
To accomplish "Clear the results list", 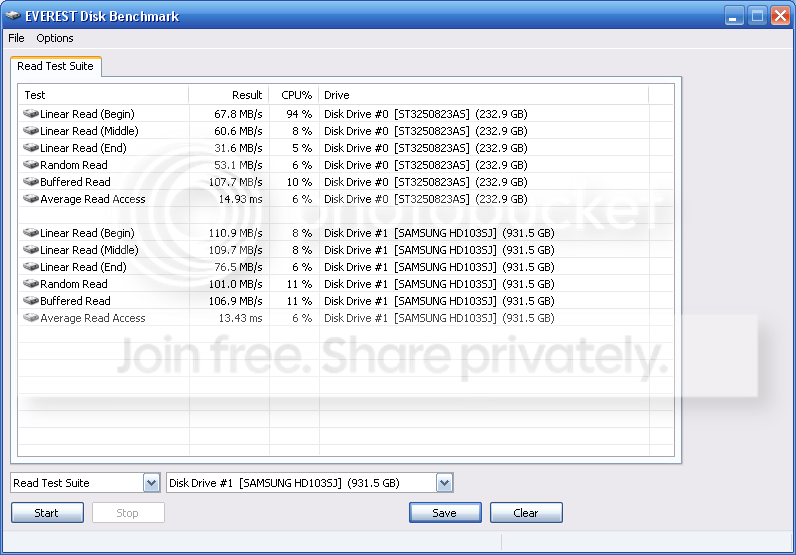I will click(x=526, y=513).
